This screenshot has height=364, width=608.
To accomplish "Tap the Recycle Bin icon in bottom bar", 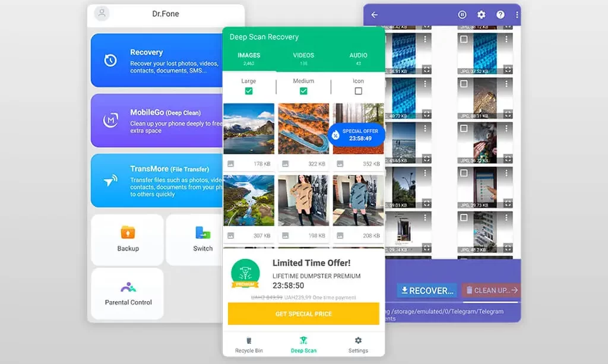I will pos(249,340).
